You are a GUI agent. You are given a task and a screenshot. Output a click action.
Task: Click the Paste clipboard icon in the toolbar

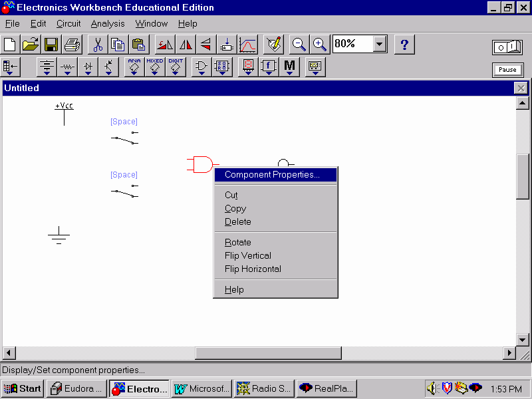(139, 45)
